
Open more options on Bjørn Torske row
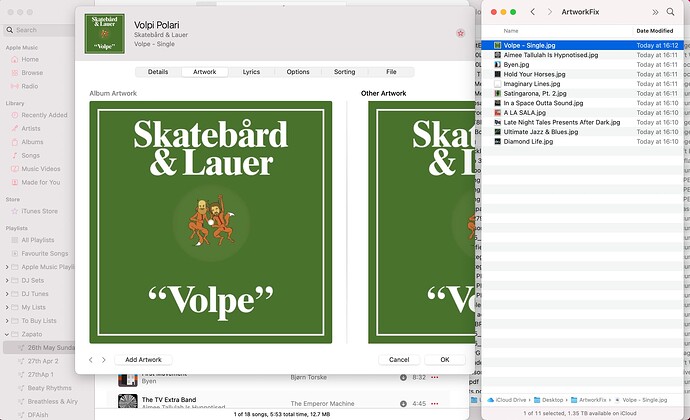(x=435, y=377)
